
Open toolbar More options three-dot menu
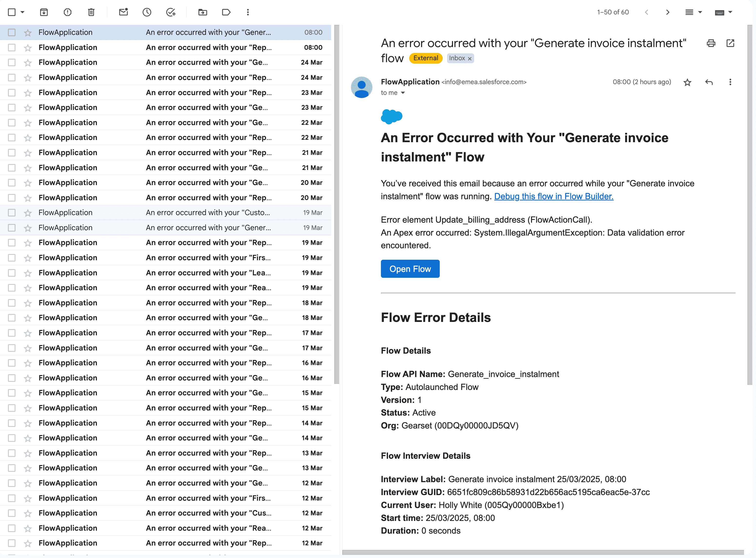point(248,12)
